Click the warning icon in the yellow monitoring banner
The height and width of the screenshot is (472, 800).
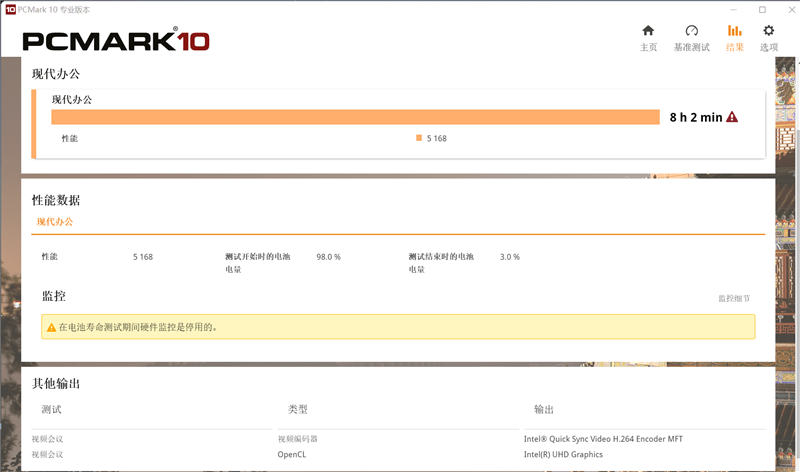click(51, 328)
